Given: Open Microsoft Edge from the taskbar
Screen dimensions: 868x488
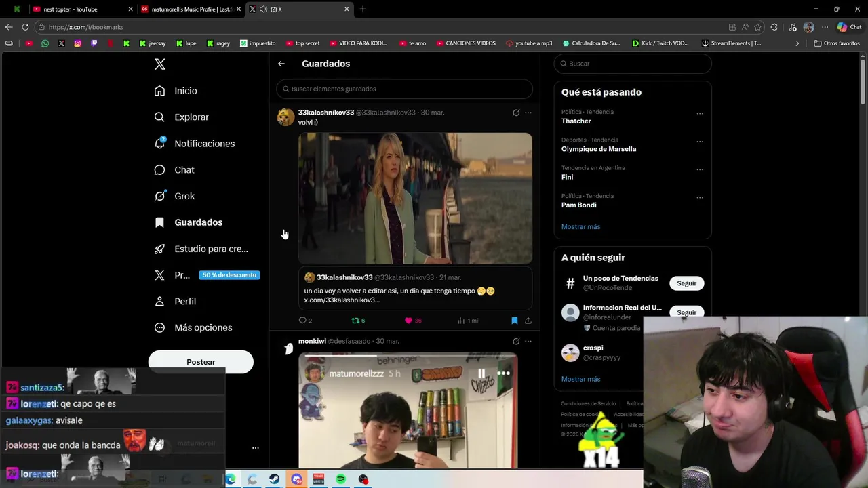Looking at the screenshot, I should pyautogui.click(x=231, y=479).
